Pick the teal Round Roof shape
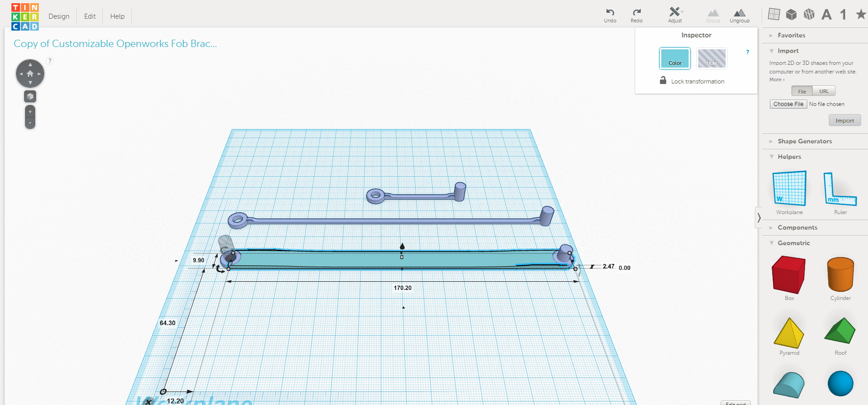 coord(789,385)
